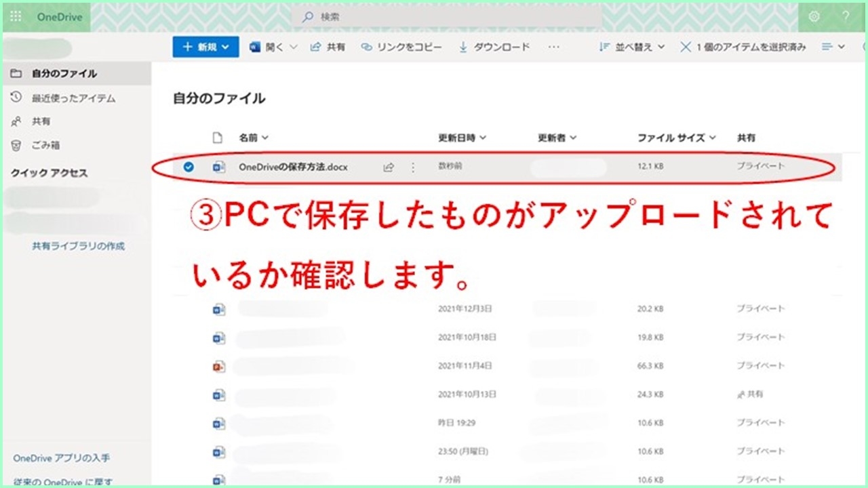The width and height of the screenshot is (868, 488).
Task: Click the Word icon on 23:50 (月曜日) row
Action: tap(218, 451)
